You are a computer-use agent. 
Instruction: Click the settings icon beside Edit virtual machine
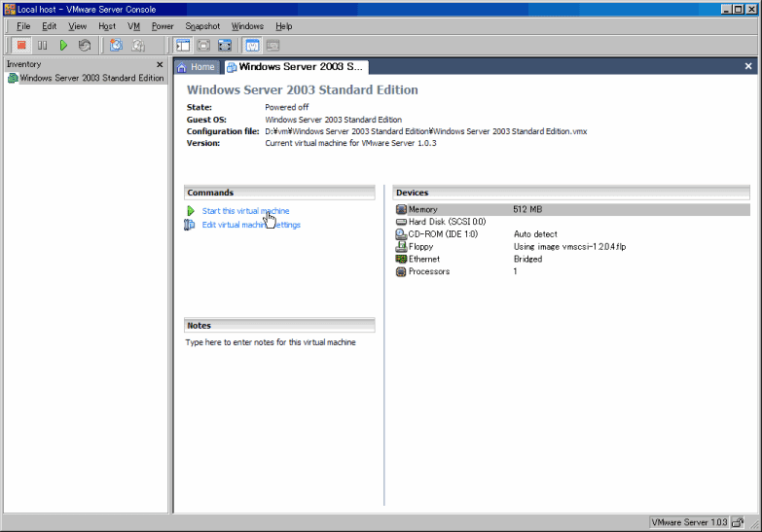[190, 225]
